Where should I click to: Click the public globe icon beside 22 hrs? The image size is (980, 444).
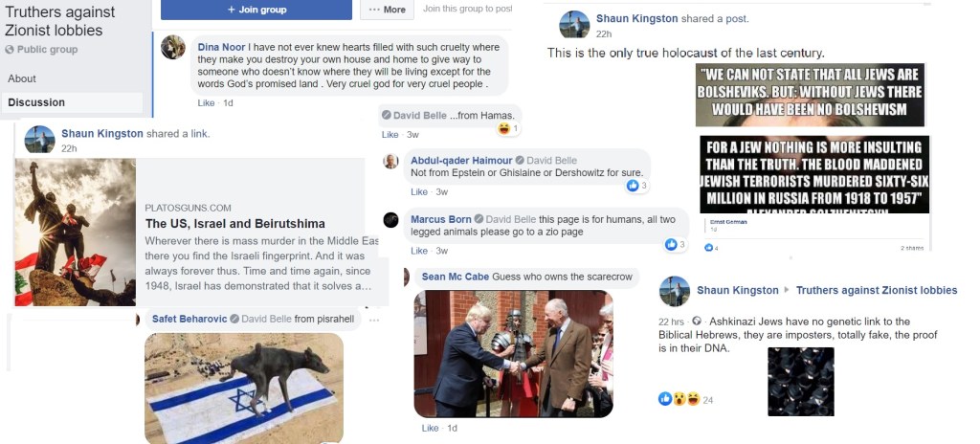click(x=697, y=322)
